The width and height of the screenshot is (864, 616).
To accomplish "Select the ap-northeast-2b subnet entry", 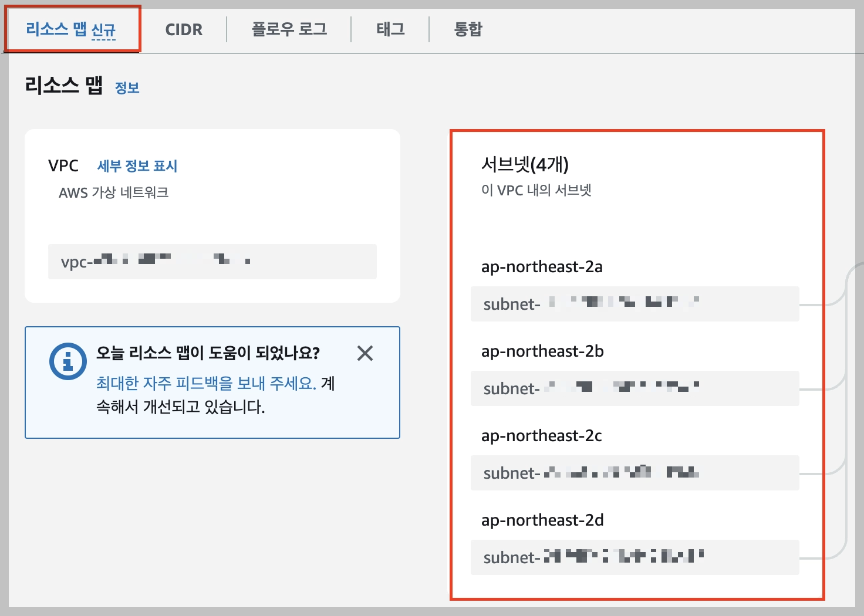I will pos(634,388).
